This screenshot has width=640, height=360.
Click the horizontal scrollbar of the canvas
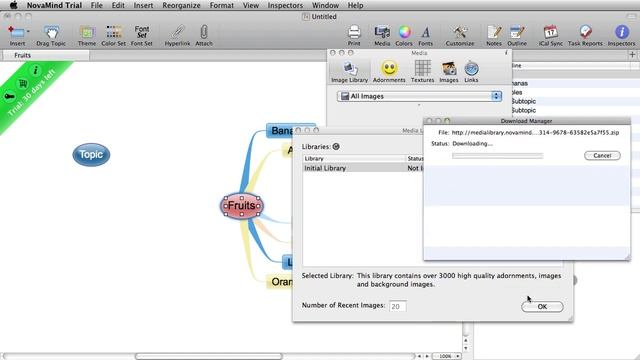[x=209, y=356]
